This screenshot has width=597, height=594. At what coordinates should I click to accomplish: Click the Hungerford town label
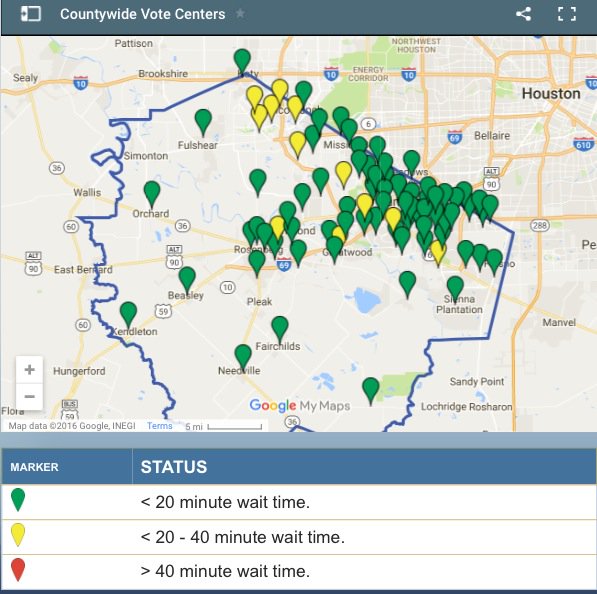(x=79, y=371)
